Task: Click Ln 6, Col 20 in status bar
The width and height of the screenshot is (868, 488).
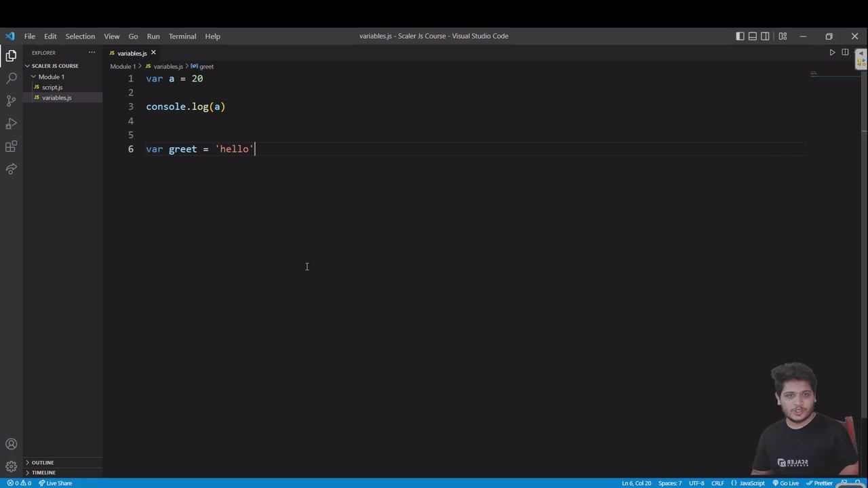Action: (636, 483)
